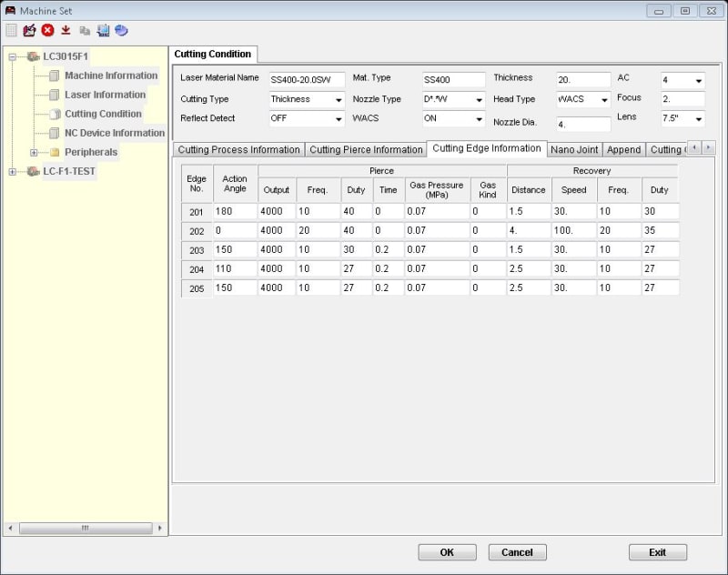Open the WACS ON/OFF dropdown
The image size is (728, 575).
pos(479,119)
